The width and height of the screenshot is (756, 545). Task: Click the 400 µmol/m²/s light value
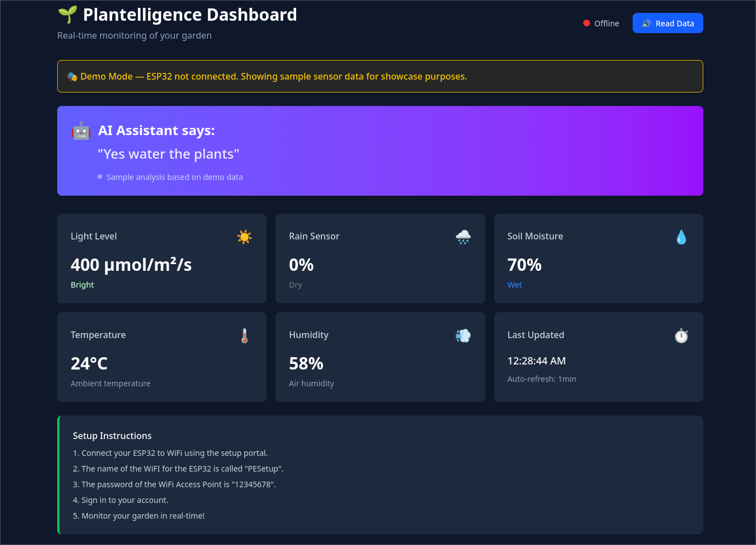(x=131, y=265)
